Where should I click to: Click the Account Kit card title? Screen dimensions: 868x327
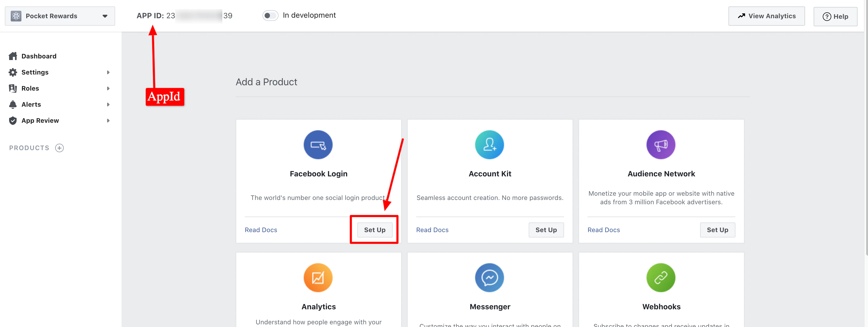pyautogui.click(x=490, y=174)
